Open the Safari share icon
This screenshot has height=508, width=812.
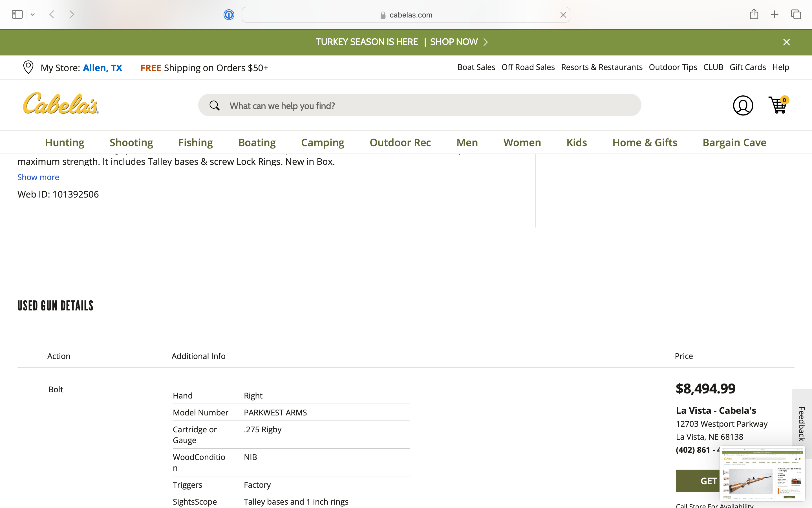(754, 14)
